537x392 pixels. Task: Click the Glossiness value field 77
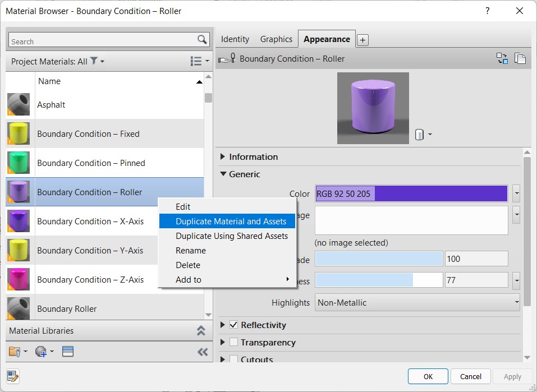[x=476, y=280]
